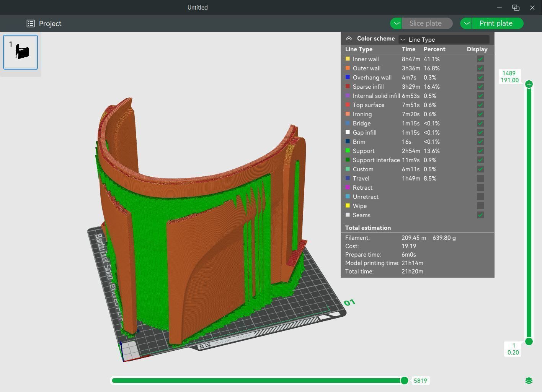Open the Project panel icon
This screenshot has width=542, height=392.
point(31,23)
